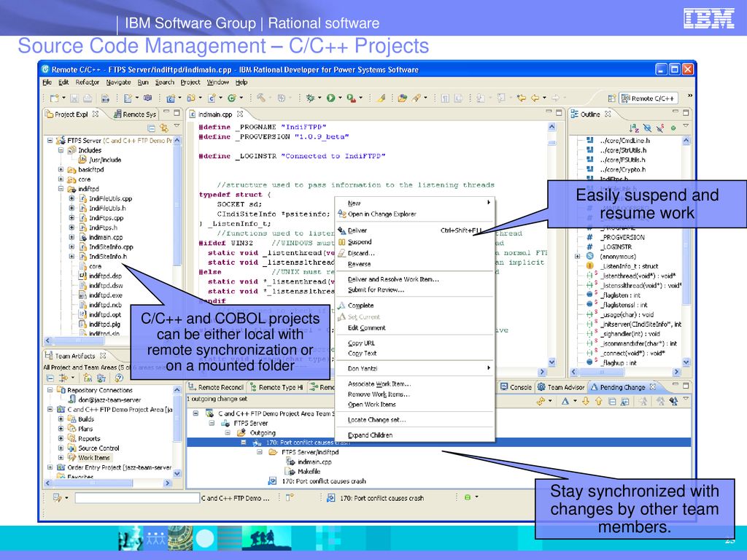Click the work item icon left of the status bar input
Screen dimensions: 747x560
pos(57,497)
